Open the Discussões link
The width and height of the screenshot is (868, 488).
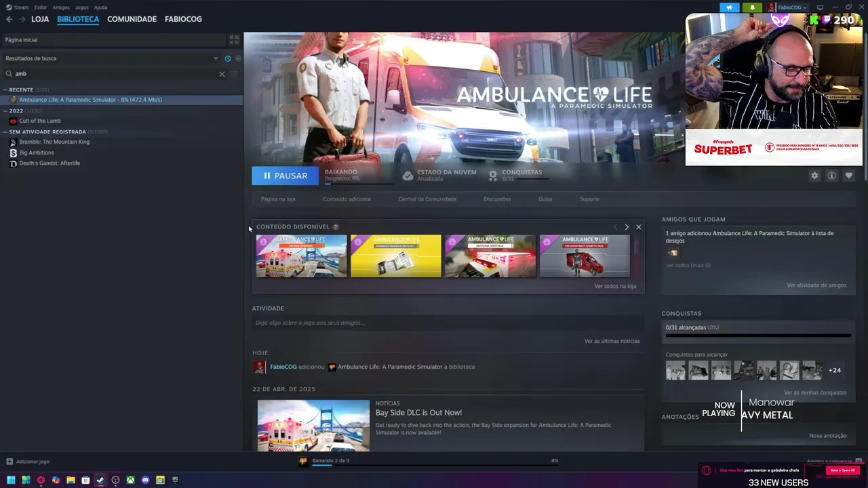[x=497, y=199]
